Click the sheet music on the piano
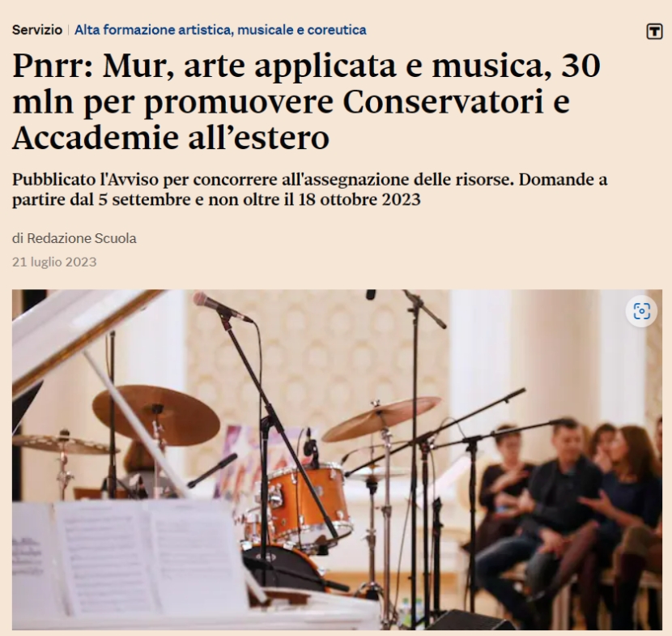This screenshot has height=636, width=672. (129, 557)
